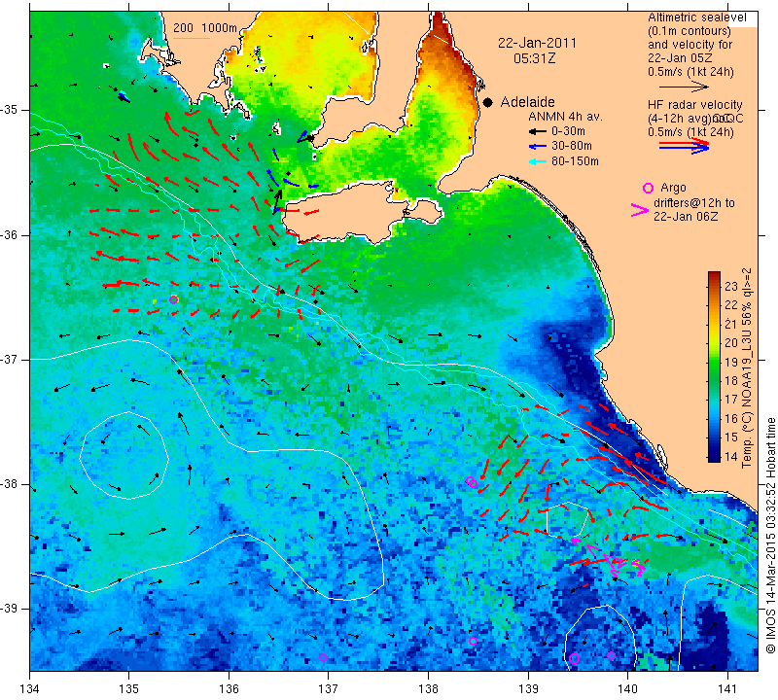Click the '30-80m' depth label

pos(572,147)
